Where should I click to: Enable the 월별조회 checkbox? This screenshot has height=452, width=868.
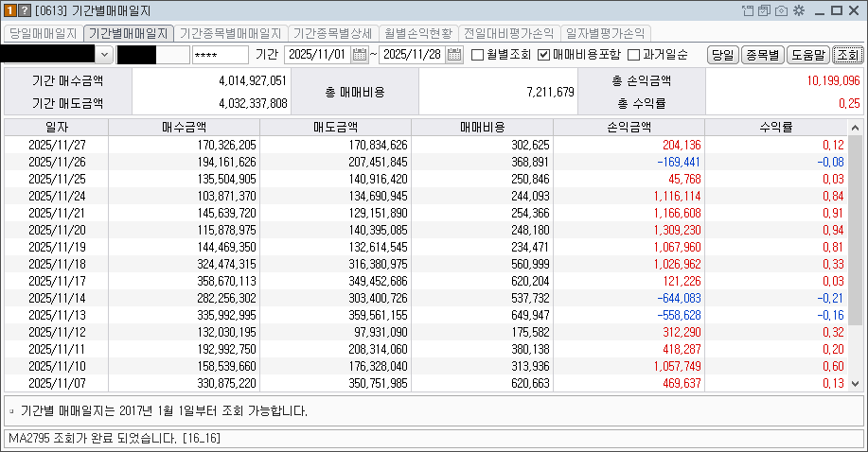click(x=477, y=55)
